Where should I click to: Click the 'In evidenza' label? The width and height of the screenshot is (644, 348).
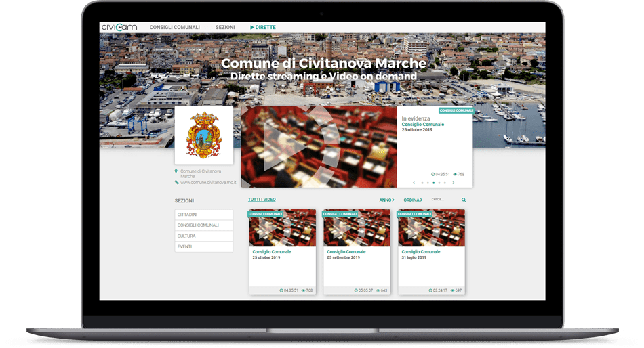coord(416,118)
